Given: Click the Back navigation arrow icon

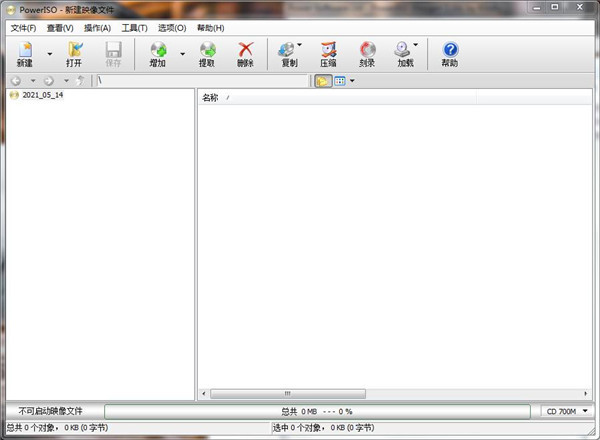Looking at the screenshot, I should 16,81.
